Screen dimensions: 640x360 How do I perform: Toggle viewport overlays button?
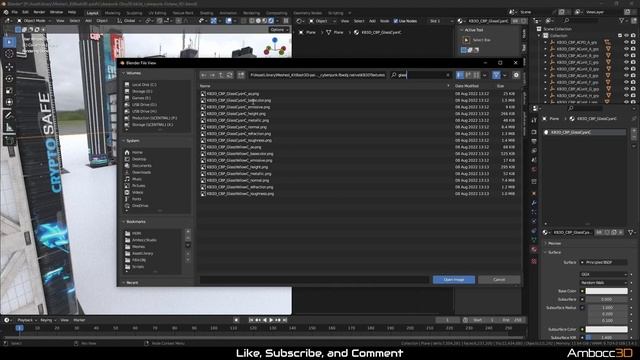pyautogui.click(x=229, y=21)
